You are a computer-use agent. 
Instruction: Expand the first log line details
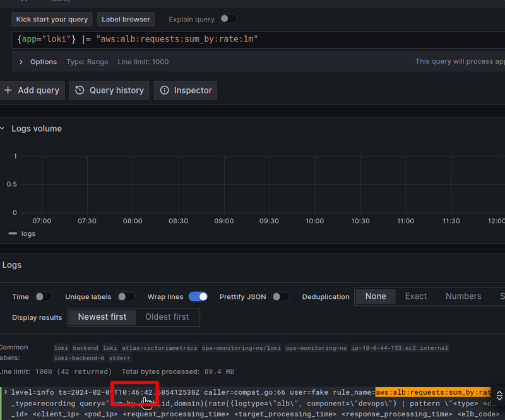tap(6, 392)
